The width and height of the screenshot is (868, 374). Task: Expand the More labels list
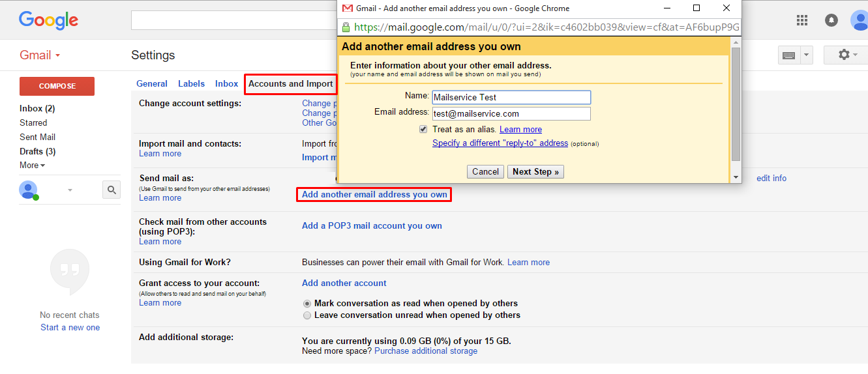(32, 165)
